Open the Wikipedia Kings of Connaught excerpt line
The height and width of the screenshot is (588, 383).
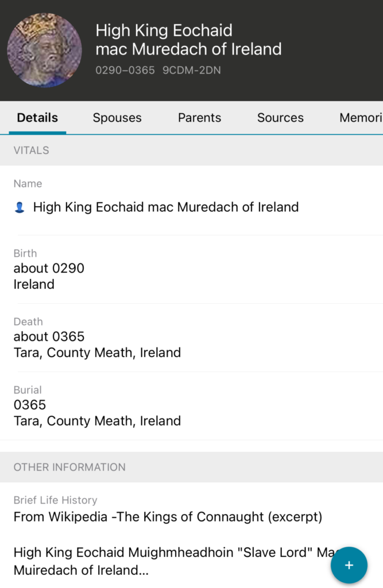click(x=168, y=517)
